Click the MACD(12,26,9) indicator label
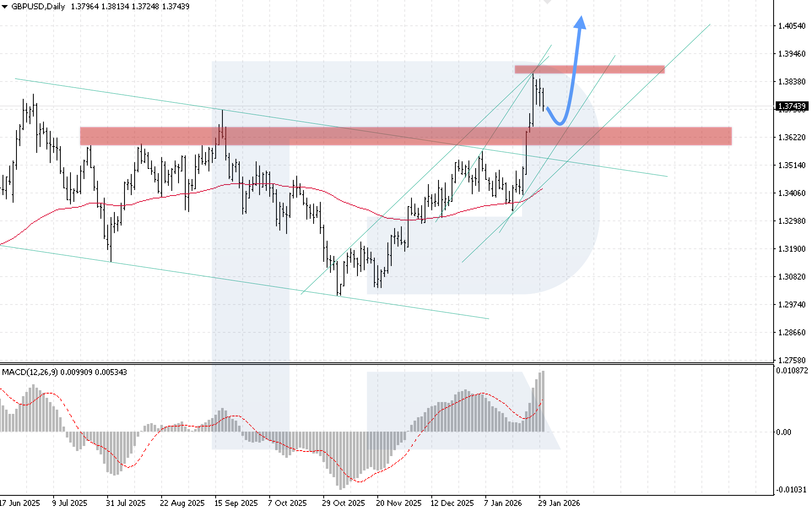Viewport: 812px width, 511px height. (x=30, y=372)
